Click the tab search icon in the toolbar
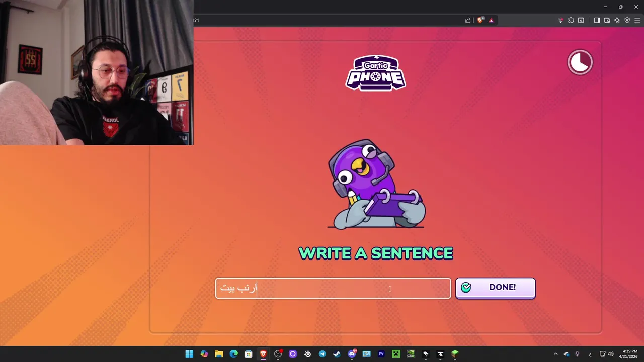The image size is (644, 362). click(581, 20)
